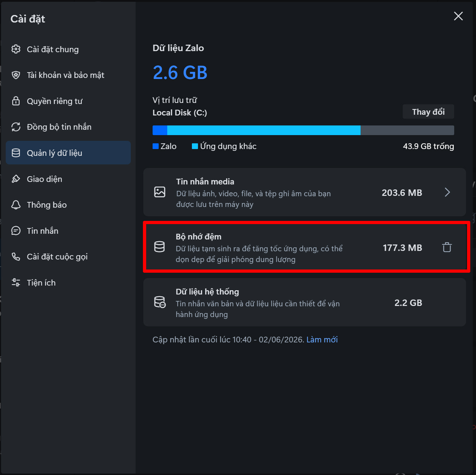Image resolution: width=476 pixels, height=475 pixels.
Task: Click the 43.9 GB trống free space label
Action: 428,146
